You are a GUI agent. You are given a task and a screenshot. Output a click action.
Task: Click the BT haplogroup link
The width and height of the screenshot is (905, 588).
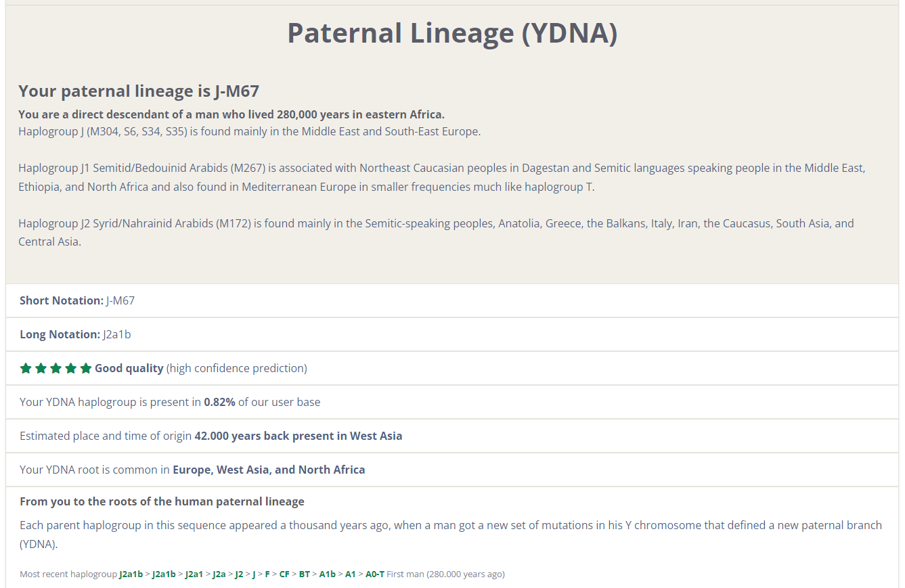[305, 574]
